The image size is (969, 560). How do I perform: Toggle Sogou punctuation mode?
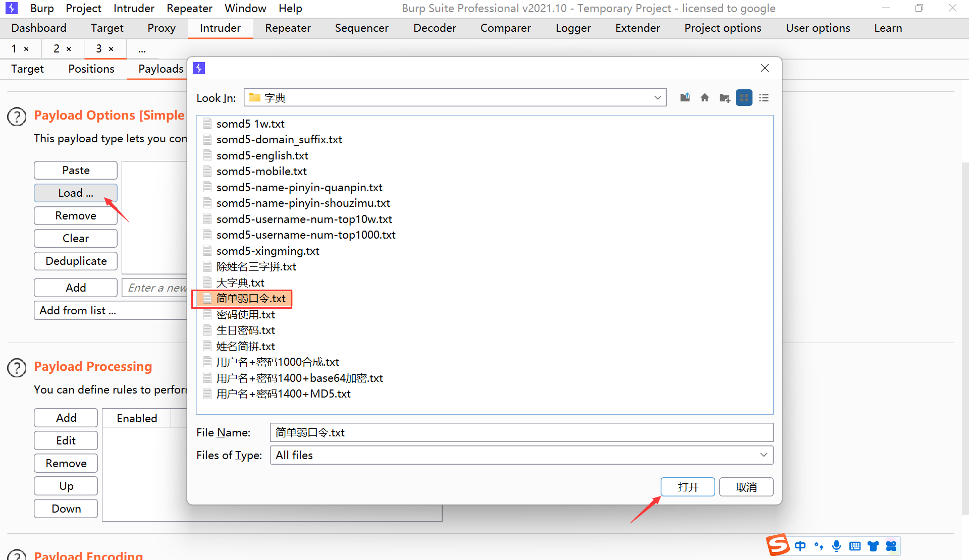pyautogui.click(x=819, y=546)
